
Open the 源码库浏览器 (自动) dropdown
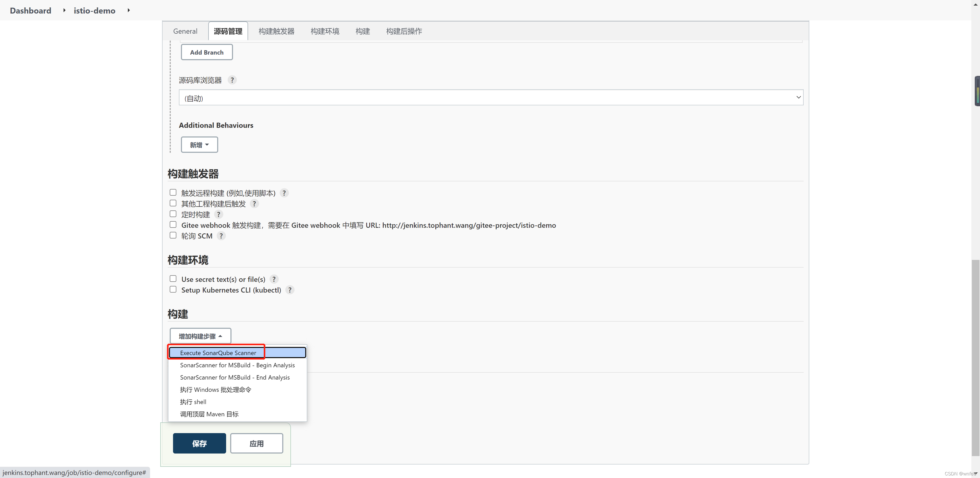pos(491,98)
